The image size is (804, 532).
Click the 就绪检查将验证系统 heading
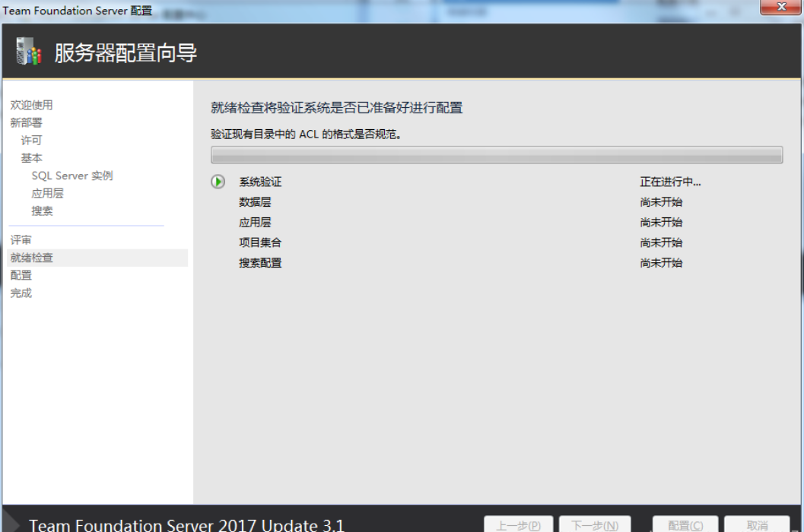pyautogui.click(x=337, y=108)
